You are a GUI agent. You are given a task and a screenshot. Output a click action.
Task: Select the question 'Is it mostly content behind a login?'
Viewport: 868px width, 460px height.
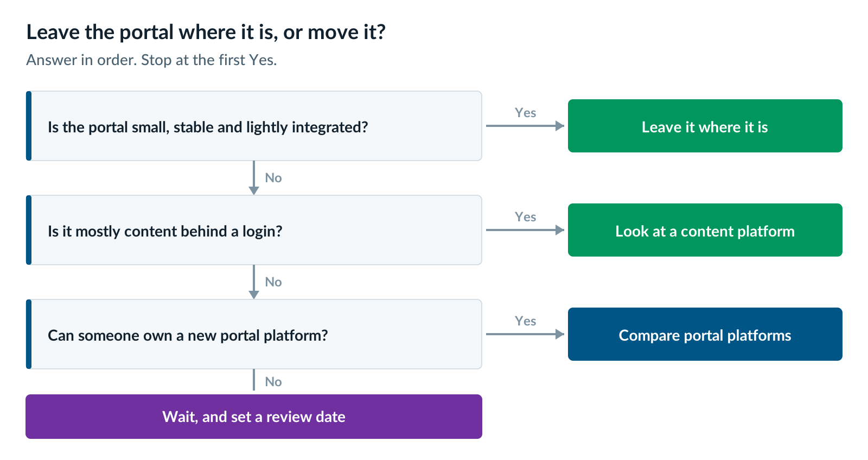[254, 230]
